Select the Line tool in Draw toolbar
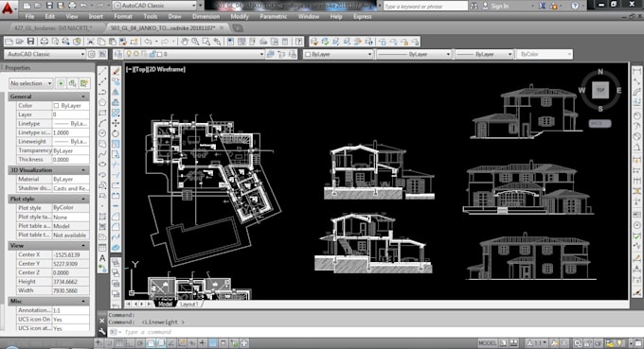This screenshot has height=349, width=644. [x=102, y=71]
